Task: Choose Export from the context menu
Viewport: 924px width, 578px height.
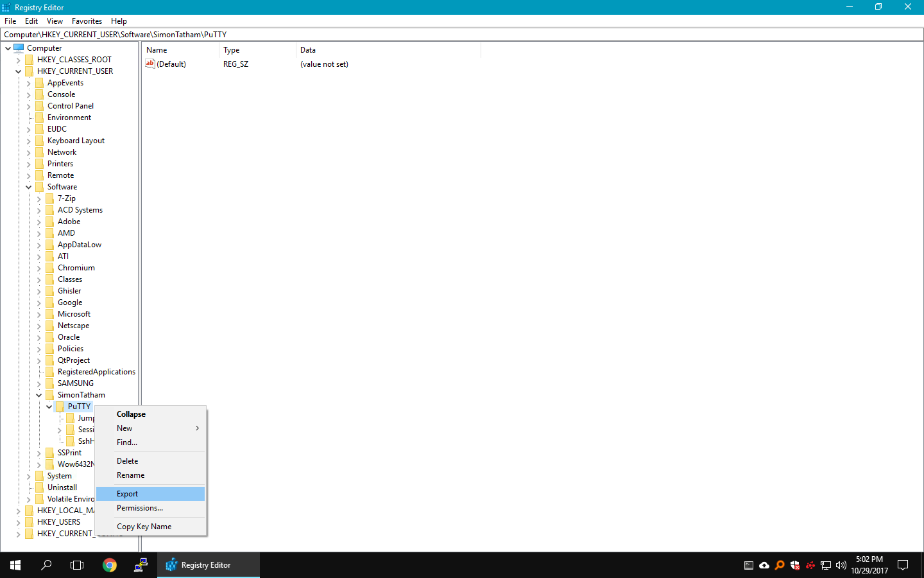Action: point(150,494)
